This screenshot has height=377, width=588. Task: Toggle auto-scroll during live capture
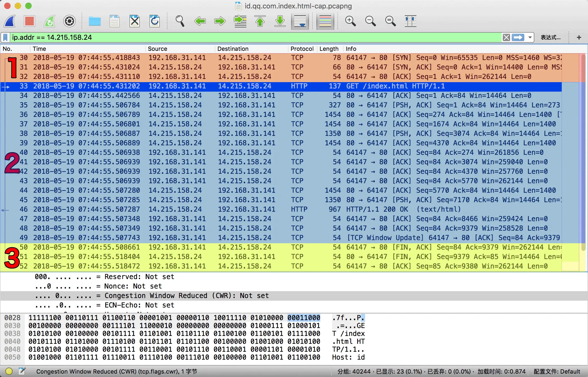click(300, 21)
